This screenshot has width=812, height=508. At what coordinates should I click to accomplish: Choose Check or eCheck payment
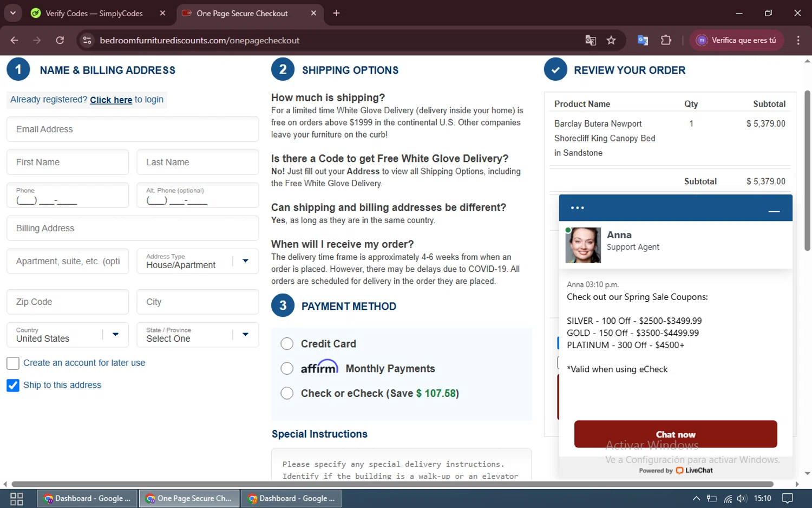click(x=287, y=393)
